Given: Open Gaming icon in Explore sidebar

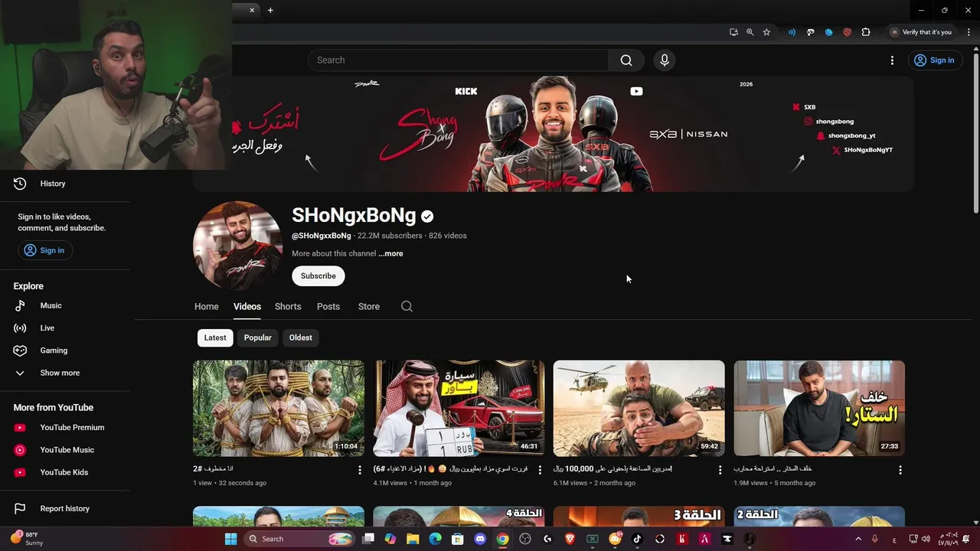Looking at the screenshot, I should [x=20, y=350].
